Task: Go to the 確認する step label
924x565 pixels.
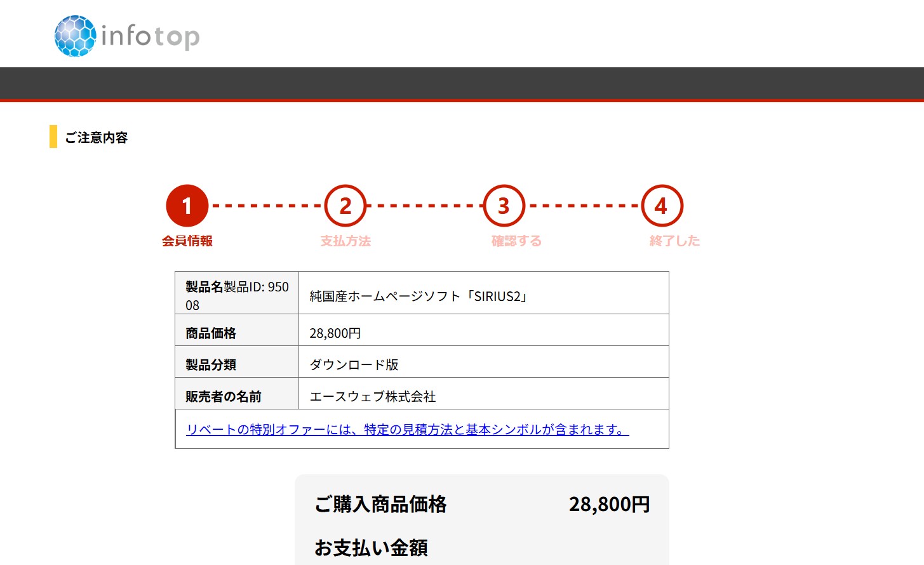Action: click(516, 241)
